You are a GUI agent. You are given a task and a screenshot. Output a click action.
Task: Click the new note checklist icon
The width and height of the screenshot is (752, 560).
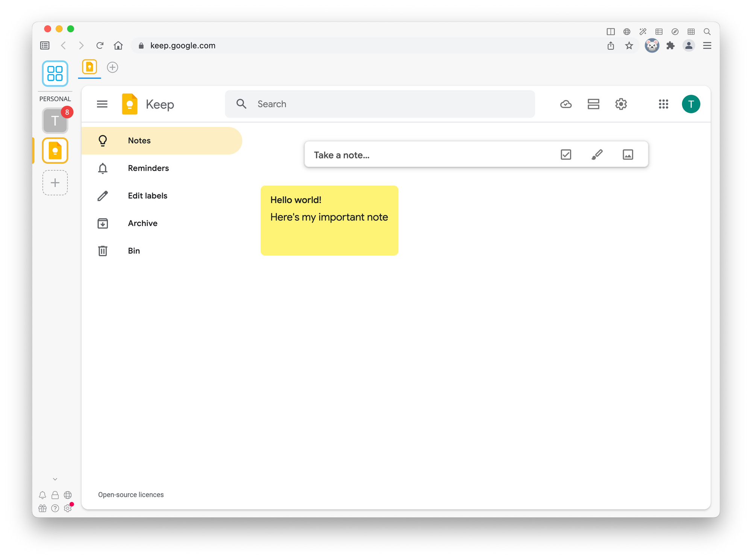(566, 155)
